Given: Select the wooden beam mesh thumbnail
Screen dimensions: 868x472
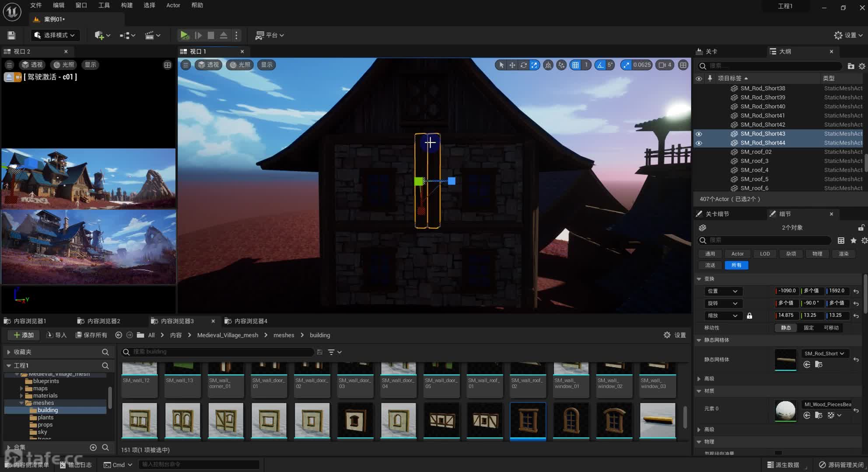Looking at the screenshot, I should [658, 420].
